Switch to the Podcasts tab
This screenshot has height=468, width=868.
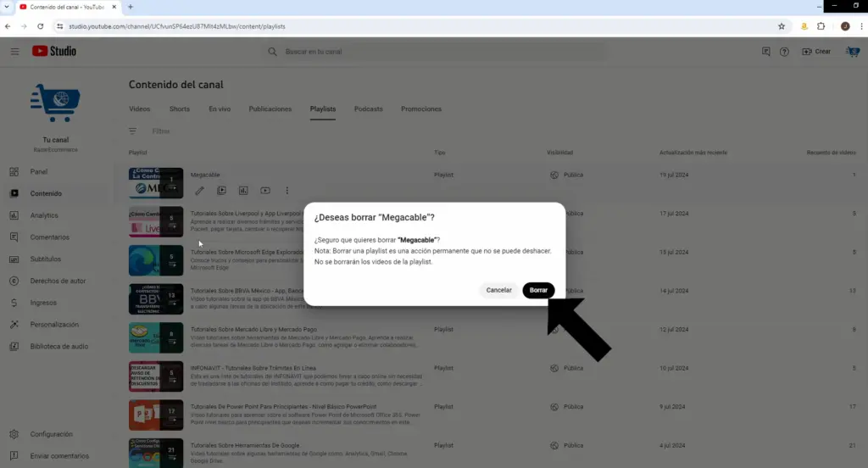[x=369, y=109]
